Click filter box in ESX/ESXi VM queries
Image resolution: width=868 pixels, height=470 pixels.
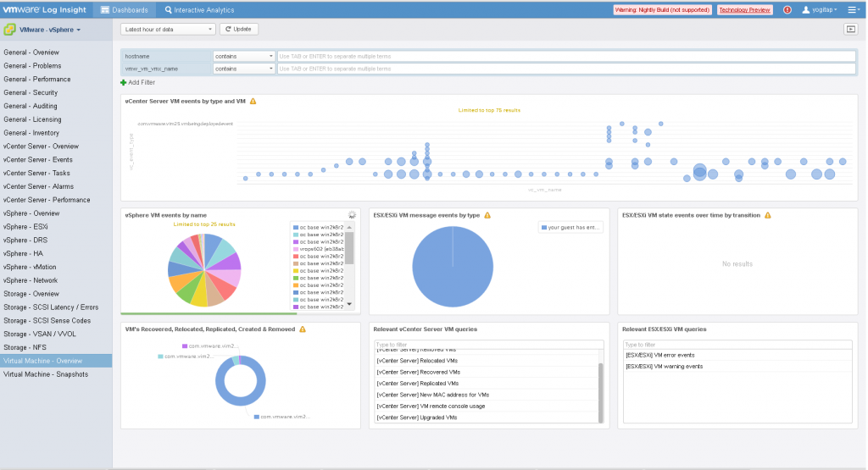[x=737, y=345]
